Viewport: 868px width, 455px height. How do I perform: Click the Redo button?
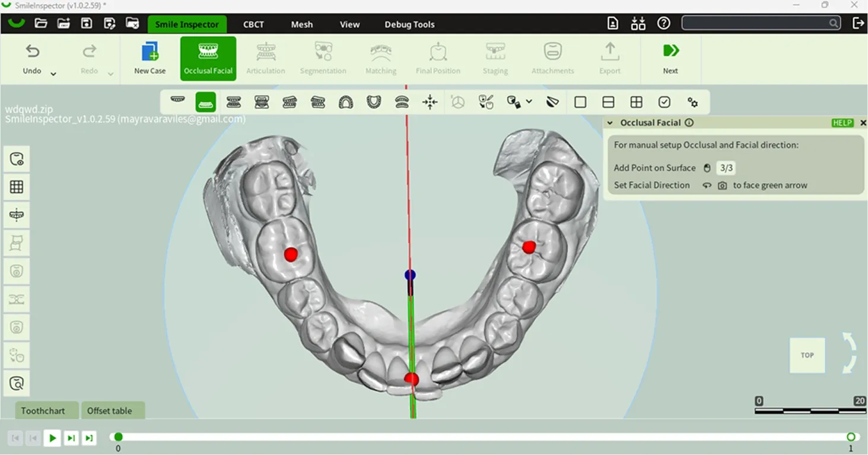pos(89,58)
